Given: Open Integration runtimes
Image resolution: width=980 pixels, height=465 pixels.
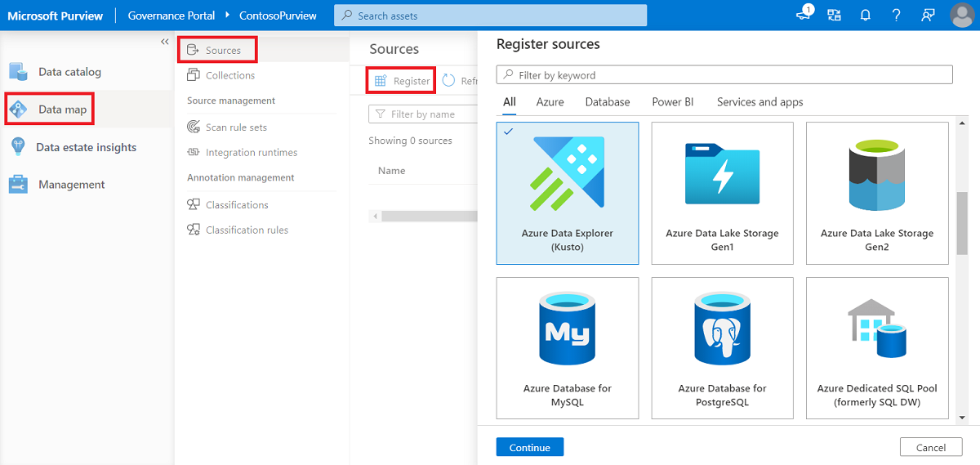Looking at the screenshot, I should 252,153.
